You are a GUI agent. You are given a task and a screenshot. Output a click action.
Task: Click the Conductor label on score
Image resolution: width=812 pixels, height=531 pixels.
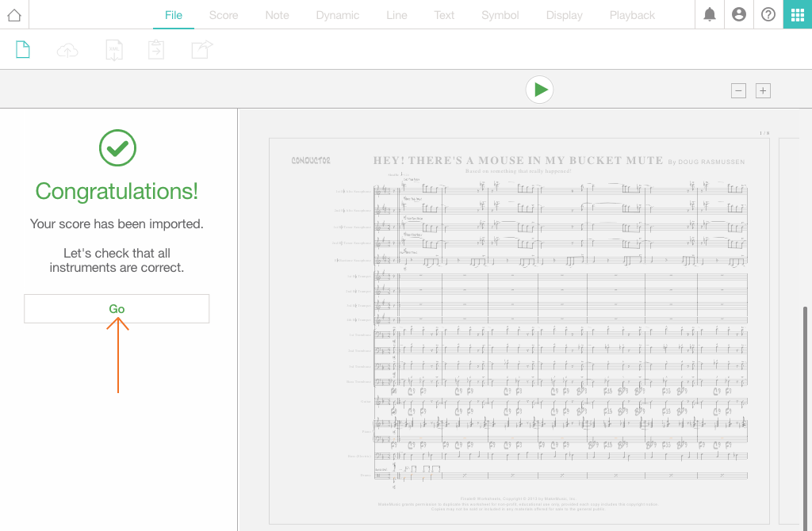(x=311, y=161)
